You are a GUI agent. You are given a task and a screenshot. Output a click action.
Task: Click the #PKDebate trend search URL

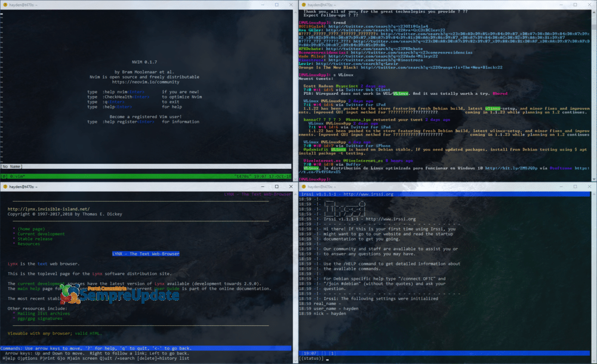point(374,49)
